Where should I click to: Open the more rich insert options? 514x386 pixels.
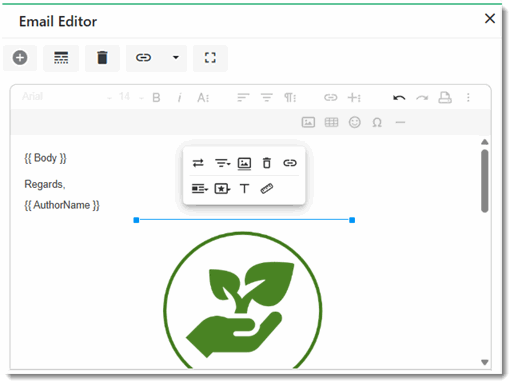pos(354,98)
